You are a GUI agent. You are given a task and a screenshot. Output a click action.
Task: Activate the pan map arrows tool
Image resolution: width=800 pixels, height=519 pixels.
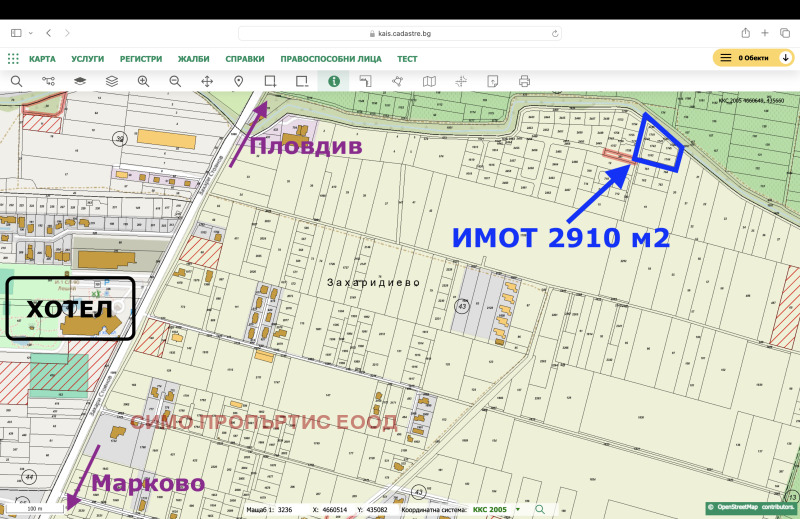coord(207,81)
